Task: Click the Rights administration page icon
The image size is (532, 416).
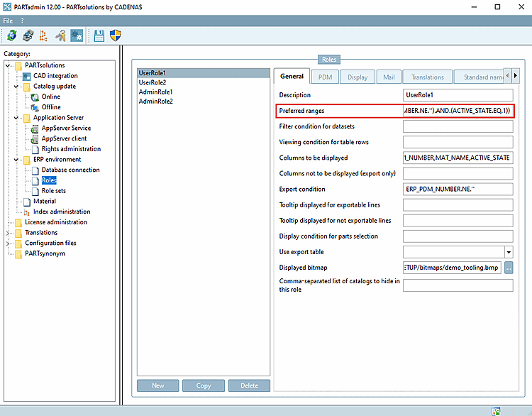Action: (x=35, y=149)
